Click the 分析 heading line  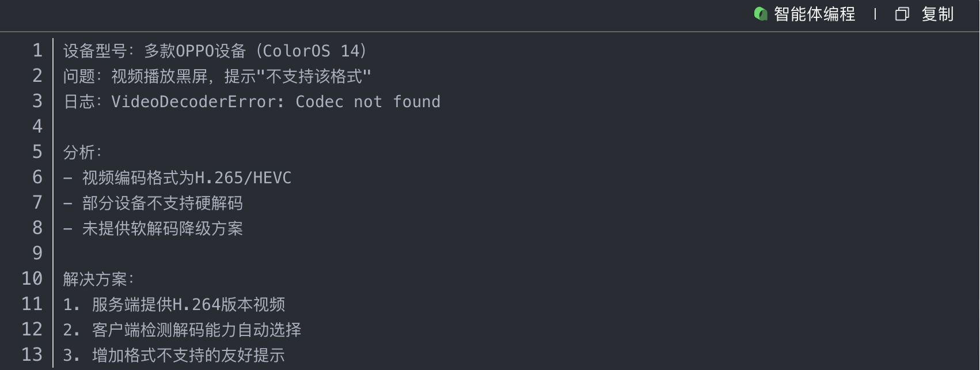point(83,152)
